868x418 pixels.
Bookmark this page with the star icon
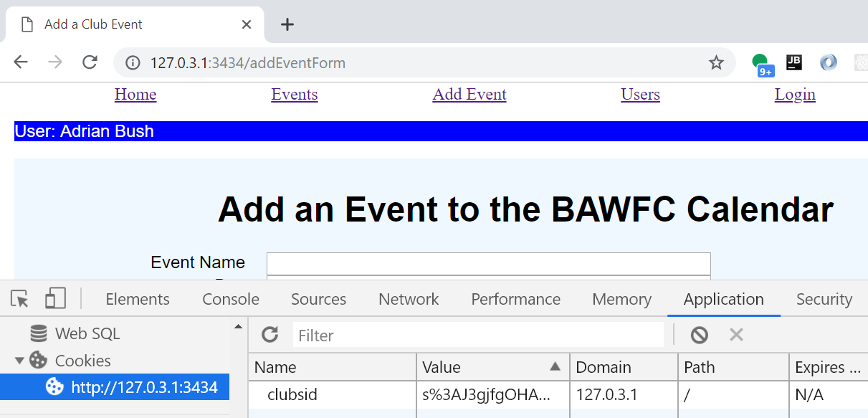[x=716, y=63]
